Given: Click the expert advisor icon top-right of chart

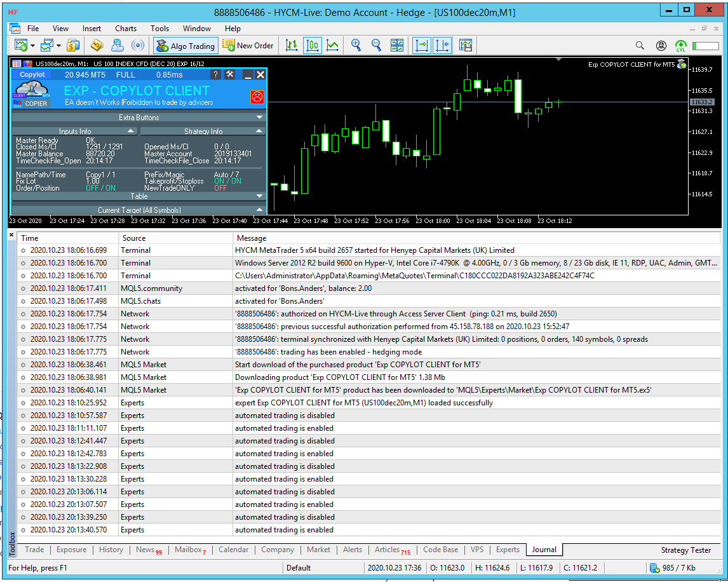Looking at the screenshot, I should (682, 64).
